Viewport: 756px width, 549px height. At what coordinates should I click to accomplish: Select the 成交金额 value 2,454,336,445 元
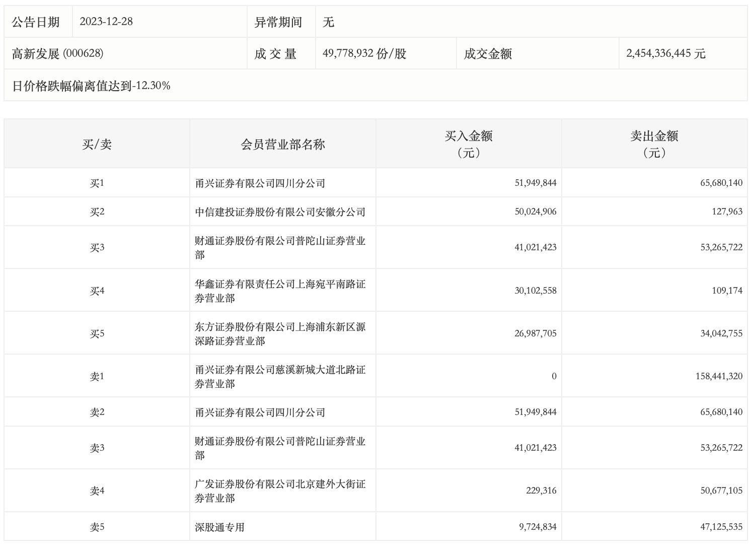click(665, 54)
